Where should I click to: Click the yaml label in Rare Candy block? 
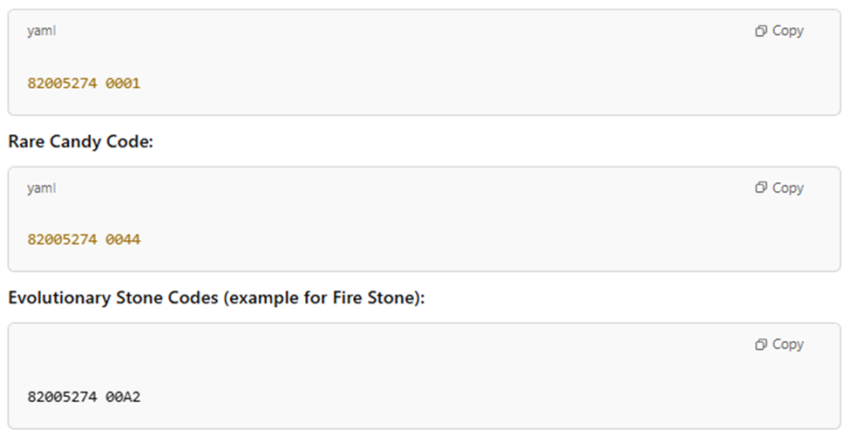(42, 188)
